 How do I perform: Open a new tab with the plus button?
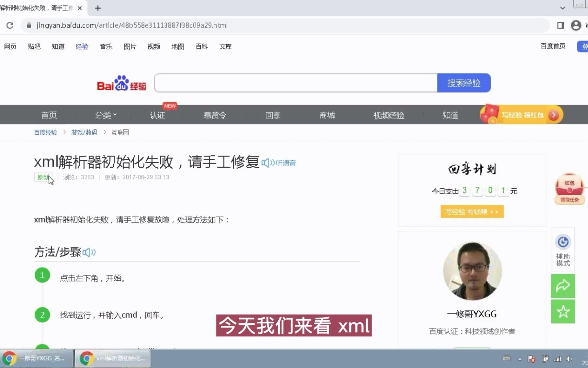tap(98, 8)
